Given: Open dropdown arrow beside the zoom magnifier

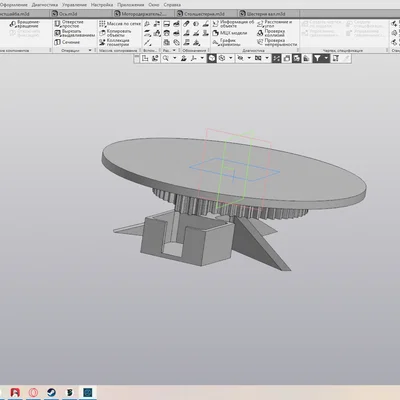Looking at the screenshot, I should tap(174, 58).
